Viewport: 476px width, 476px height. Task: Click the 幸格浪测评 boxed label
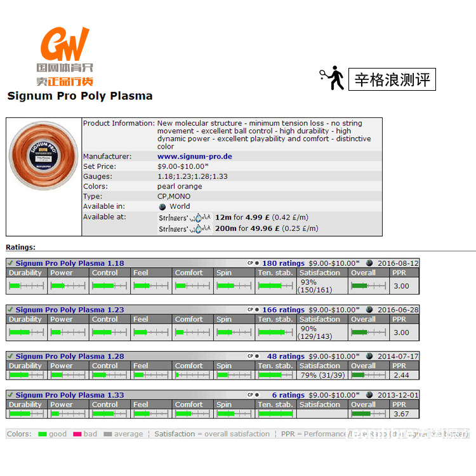click(x=392, y=79)
